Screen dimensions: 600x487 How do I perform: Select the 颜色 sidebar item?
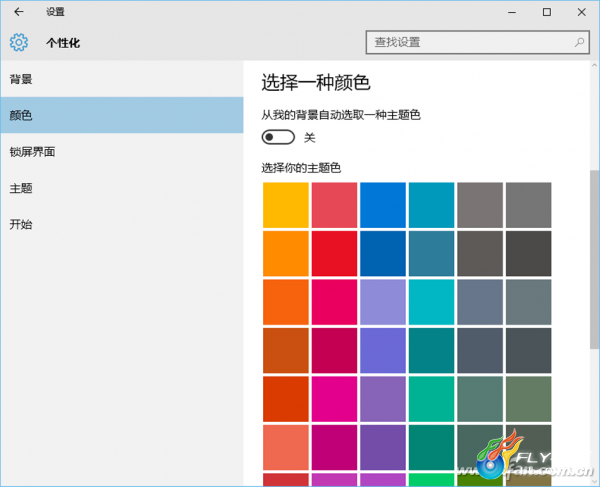pyautogui.click(x=122, y=115)
